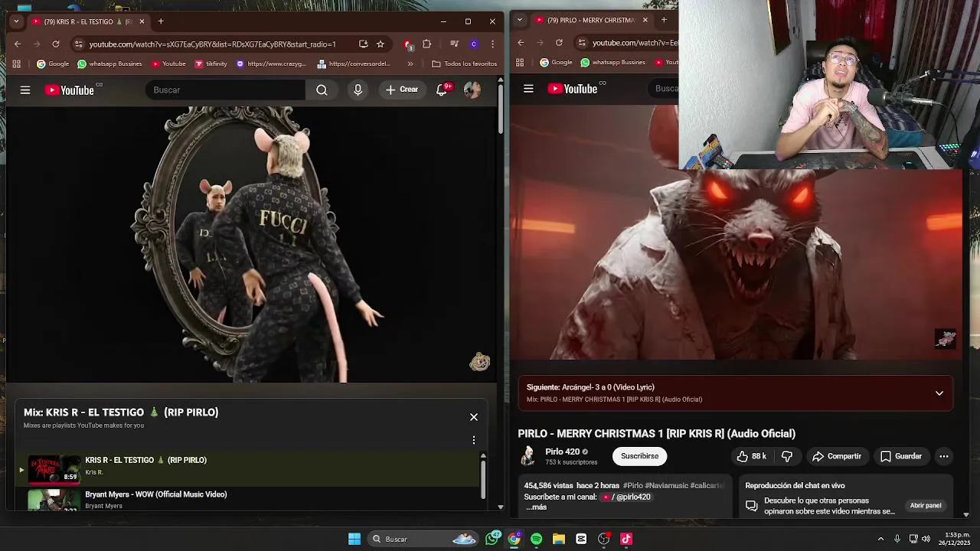Click Compartir button
The height and width of the screenshot is (551, 980).
836,456
